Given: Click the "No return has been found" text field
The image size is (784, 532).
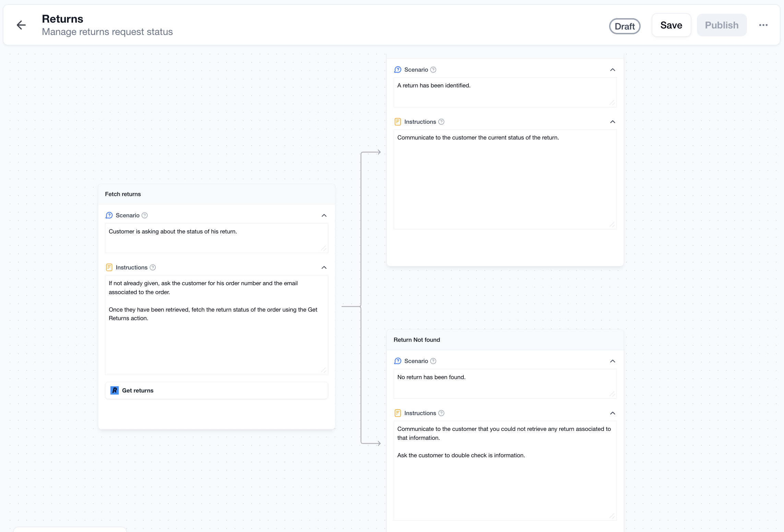Looking at the screenshot, I should click(505, 384).
